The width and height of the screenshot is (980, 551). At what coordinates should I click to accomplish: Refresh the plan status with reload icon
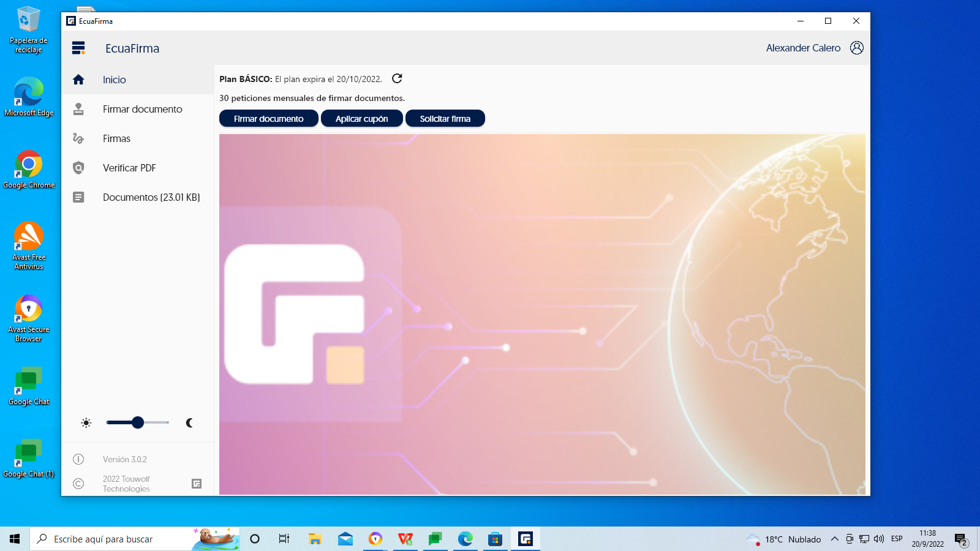[x=397, y=78]
